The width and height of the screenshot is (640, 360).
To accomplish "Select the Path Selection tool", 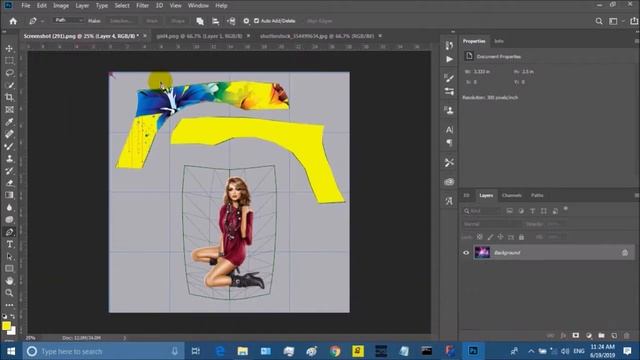I will [9, 256].
